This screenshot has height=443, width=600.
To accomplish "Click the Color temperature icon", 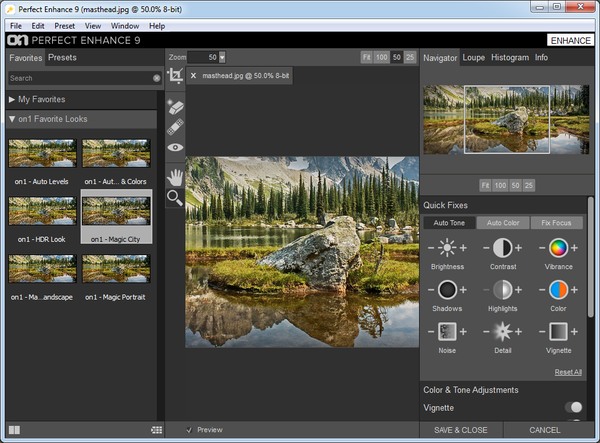I will [x=558, y=290].
